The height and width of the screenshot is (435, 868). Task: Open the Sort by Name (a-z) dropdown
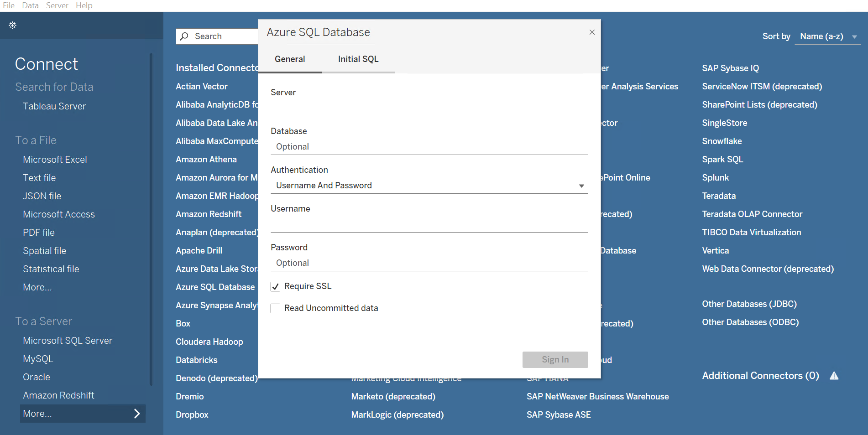[827, 36]
